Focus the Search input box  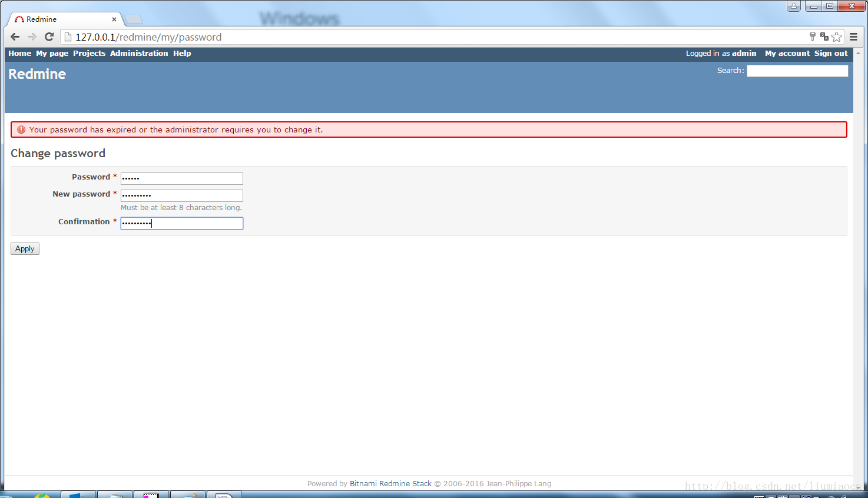tap(797, 71)
